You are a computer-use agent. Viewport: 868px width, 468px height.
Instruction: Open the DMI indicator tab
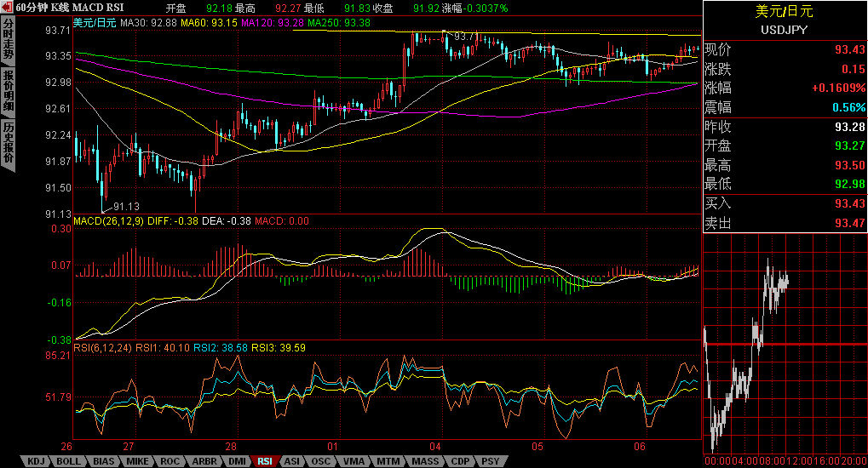[x=237, y=461]
